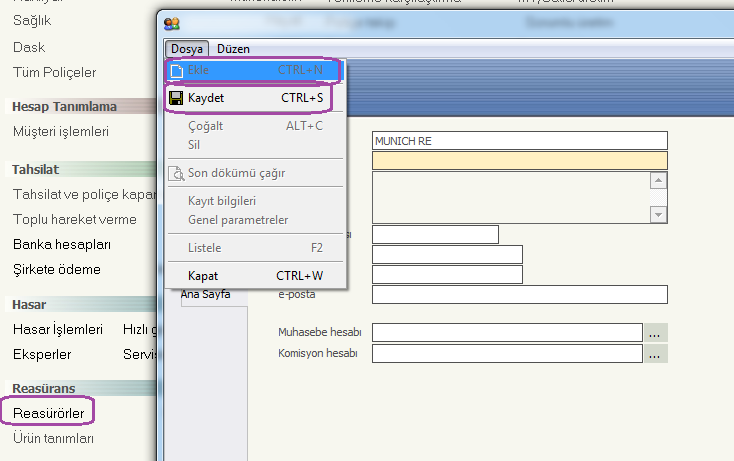Viewport: 734px width, 461px height.
Task: Click the Kaydet floppy disk icon
Action: click(176, 99)
